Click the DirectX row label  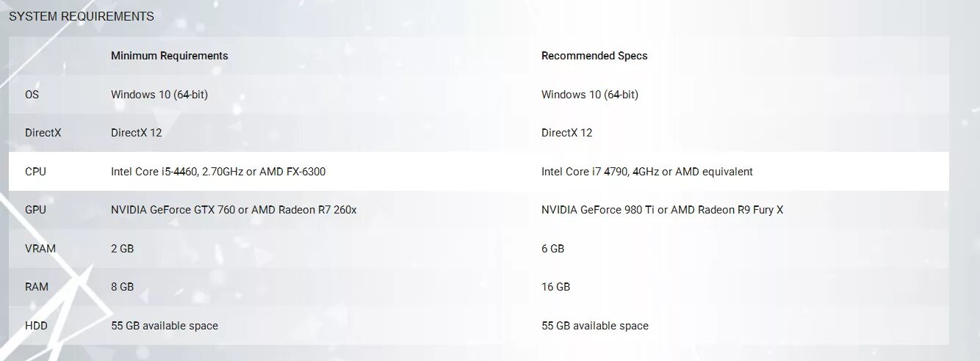click(43, 133)
